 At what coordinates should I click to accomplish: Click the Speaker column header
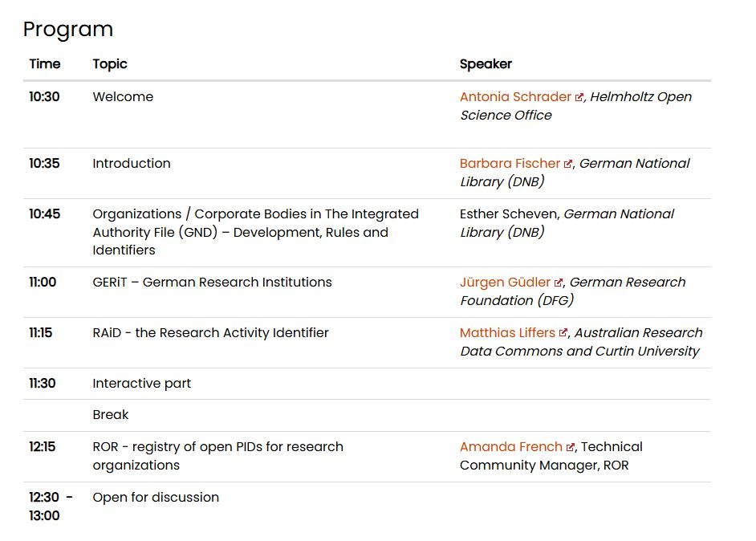486,64
